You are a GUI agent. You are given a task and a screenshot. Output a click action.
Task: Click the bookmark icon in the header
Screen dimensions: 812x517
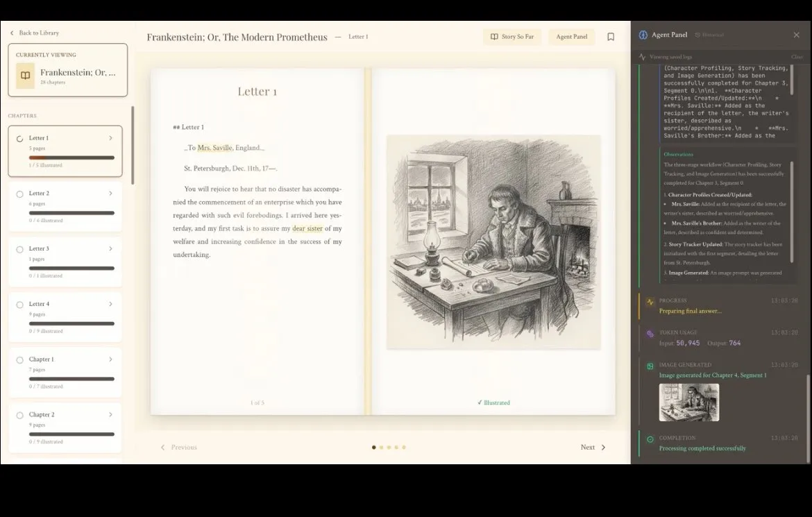pos(611,37)
